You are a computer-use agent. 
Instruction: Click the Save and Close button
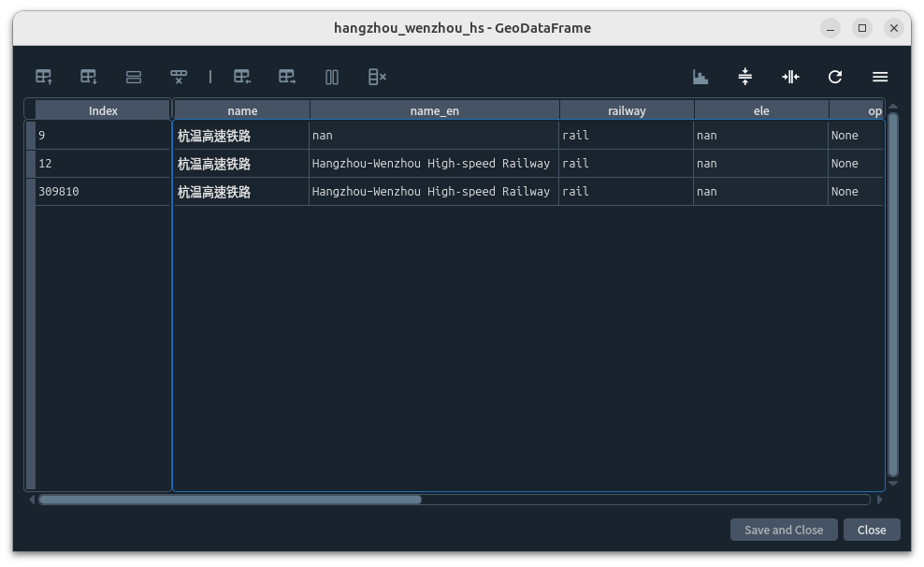(x=783, y=530)
